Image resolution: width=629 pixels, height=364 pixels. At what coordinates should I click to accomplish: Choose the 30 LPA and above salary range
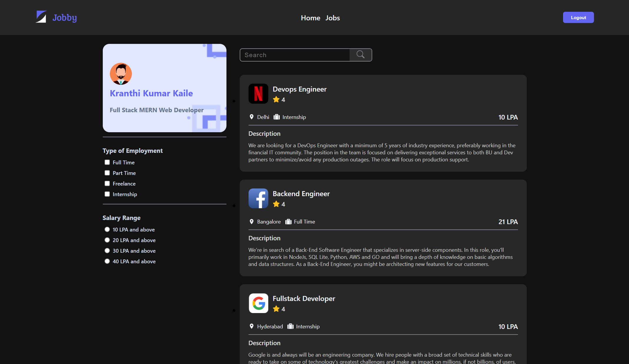107,251
